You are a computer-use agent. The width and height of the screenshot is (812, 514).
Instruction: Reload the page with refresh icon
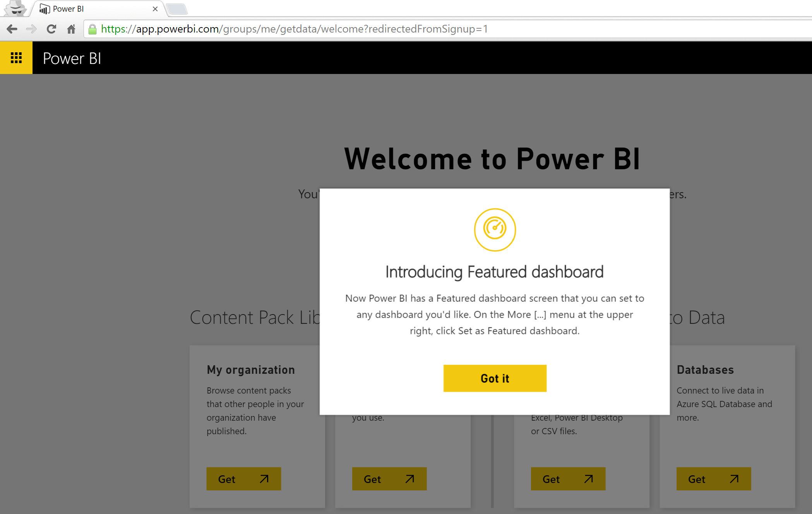click(x=51, y=29)
